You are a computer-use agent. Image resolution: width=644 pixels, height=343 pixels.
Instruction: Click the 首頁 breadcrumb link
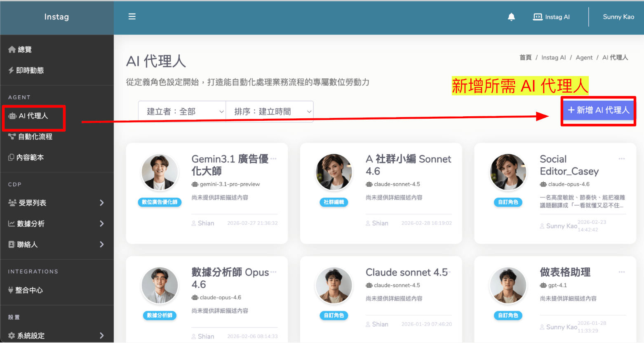click(525, 58)
